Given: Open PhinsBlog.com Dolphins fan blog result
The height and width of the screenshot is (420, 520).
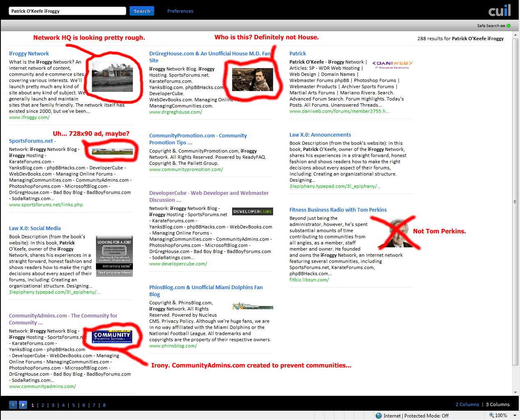Looking at the screenshot, I should [206, 291].
